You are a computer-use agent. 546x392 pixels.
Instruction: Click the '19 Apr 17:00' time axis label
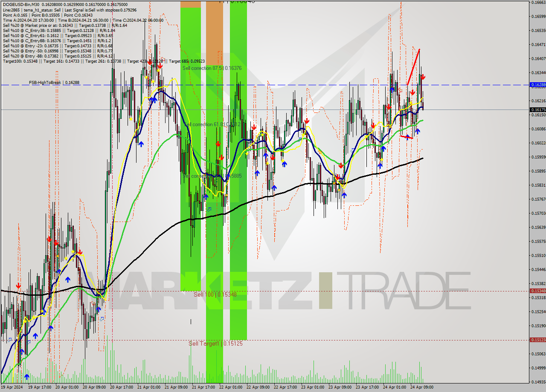pos(40,387)
